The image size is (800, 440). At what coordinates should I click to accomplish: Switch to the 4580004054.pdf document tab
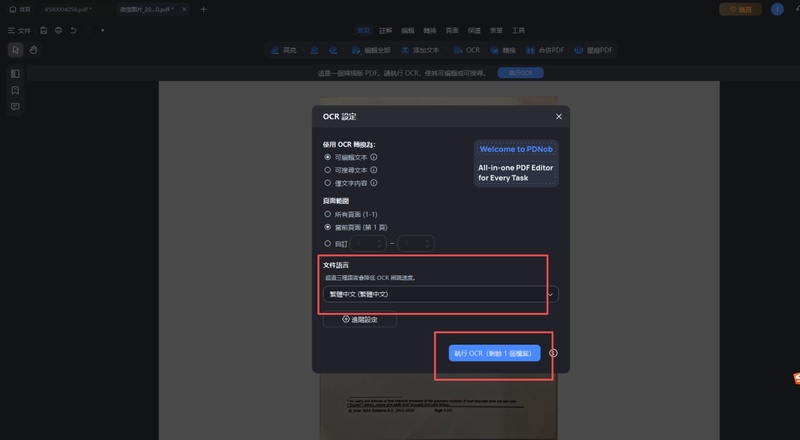[x=68, y=9]
